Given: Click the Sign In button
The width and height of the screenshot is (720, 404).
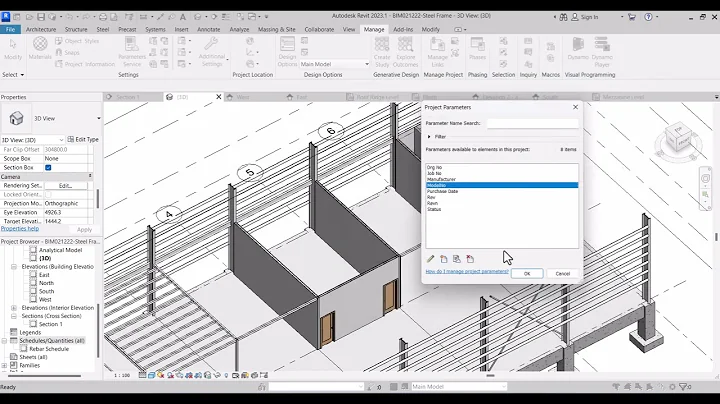Looking at the screenshot, I should [585, 17].
